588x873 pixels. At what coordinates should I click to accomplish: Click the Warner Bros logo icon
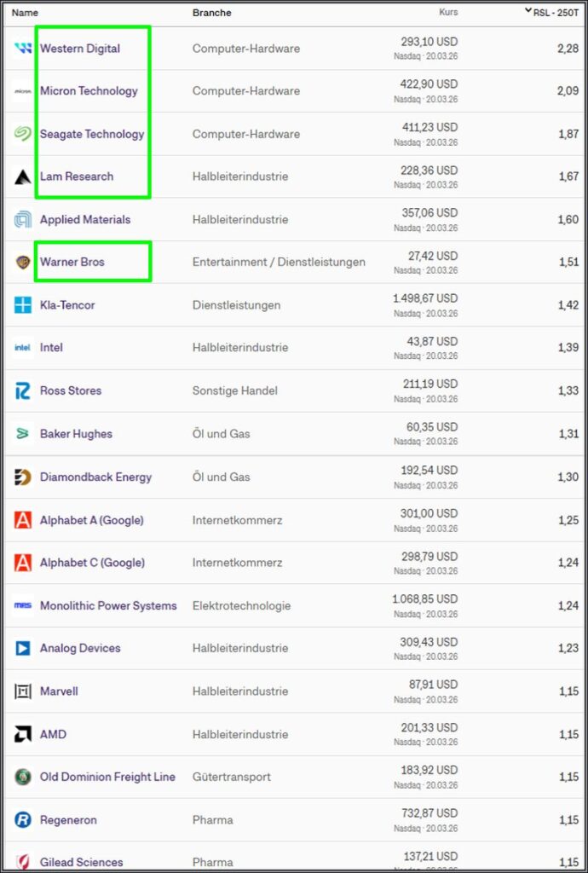[x=23, y=262]
